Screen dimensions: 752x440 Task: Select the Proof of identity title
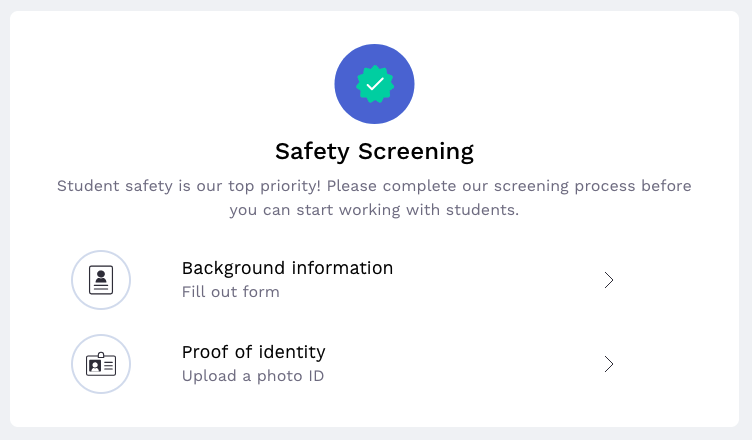click(253, 352)
